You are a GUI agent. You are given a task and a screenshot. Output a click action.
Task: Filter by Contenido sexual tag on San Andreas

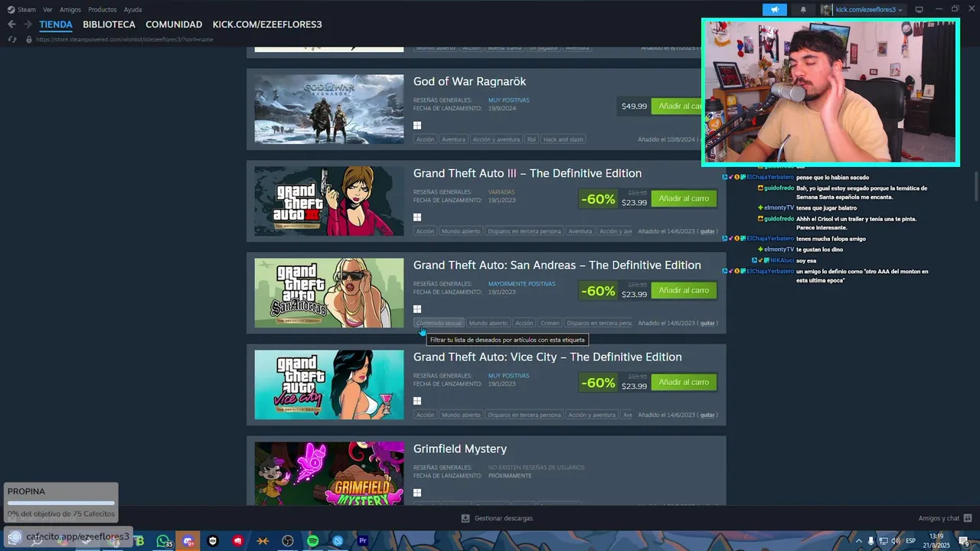439,323
